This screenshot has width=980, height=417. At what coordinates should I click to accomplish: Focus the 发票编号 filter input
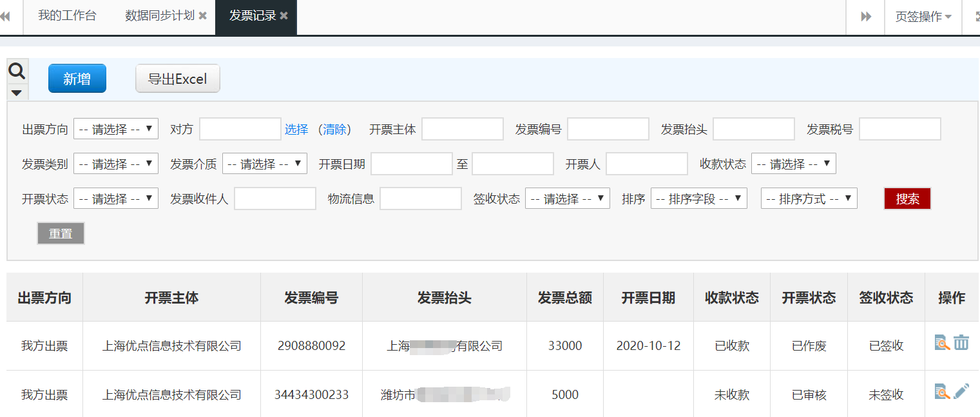coord(608,129)
